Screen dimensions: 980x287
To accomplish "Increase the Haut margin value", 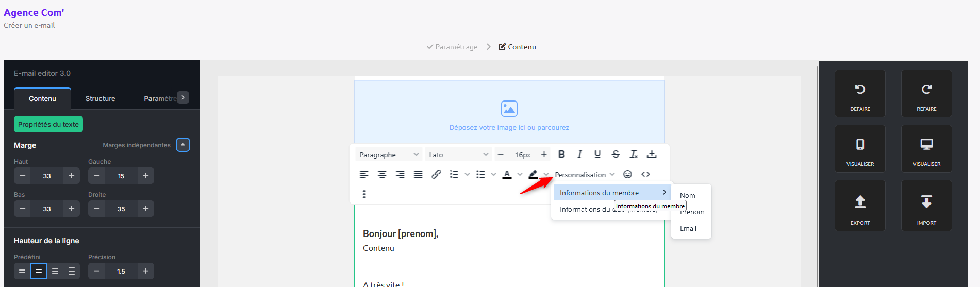I will click(x=72, y=176).
